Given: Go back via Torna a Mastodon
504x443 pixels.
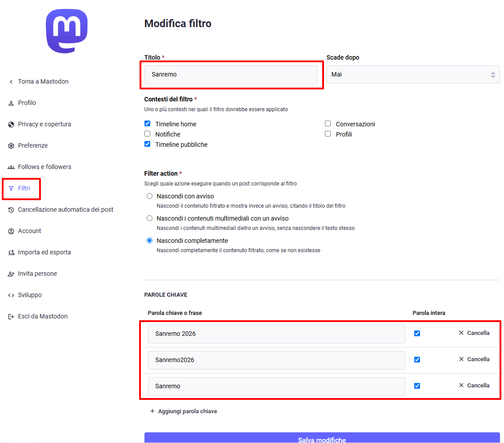Looking at the screenshot, I should (x=43, y=82).
